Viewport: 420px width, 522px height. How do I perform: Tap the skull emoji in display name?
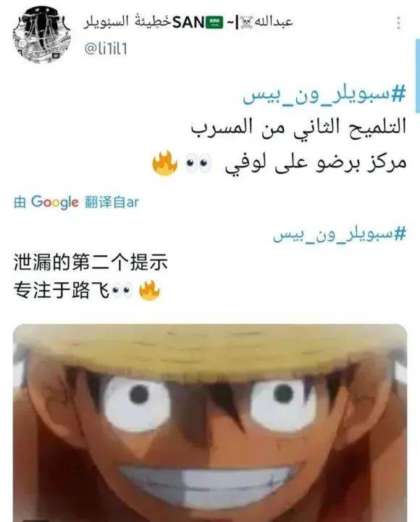tap(246, 22)
